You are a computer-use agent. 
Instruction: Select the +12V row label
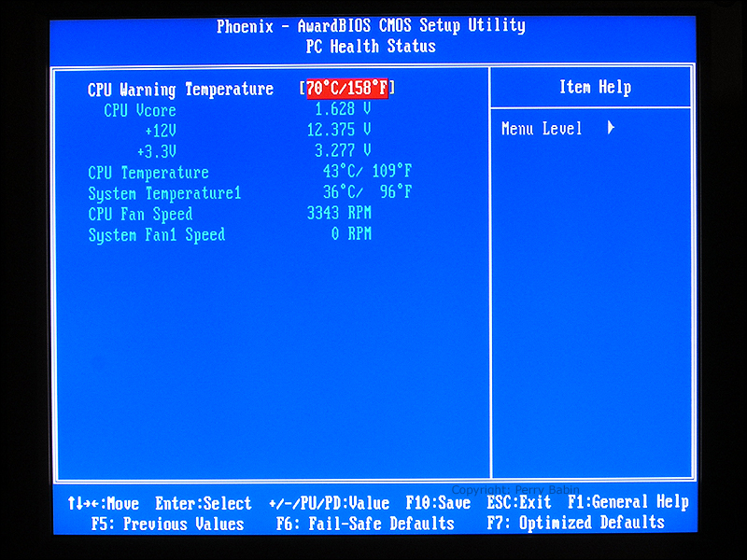point(161,131)
